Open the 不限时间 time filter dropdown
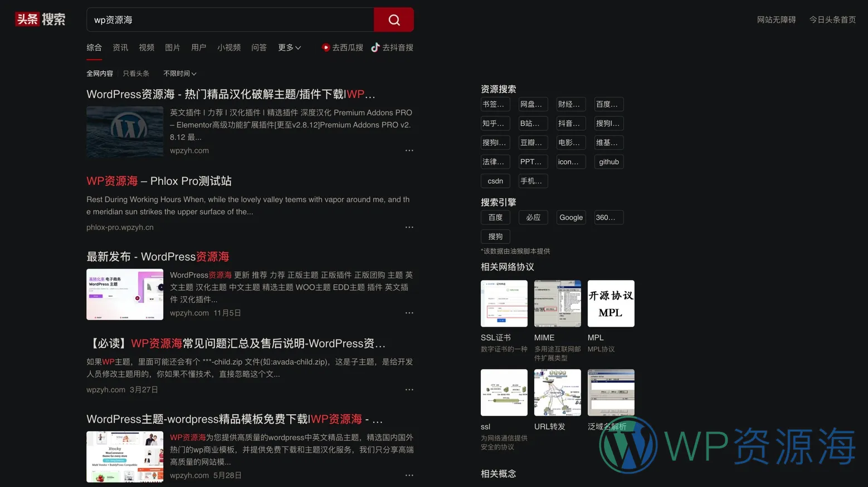Viewport: 868px width, 487px height. click(180, 73)
